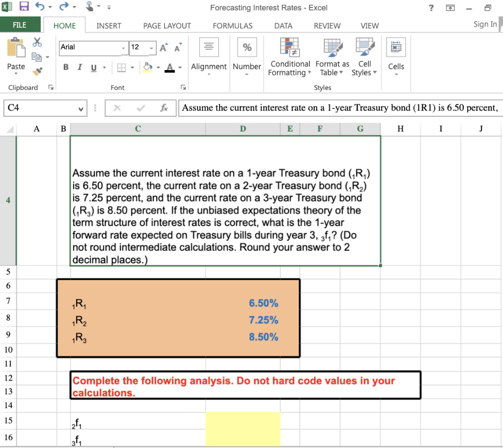Image resolution: width=503 pixels, height=448 pixels.
Task: Click the Cancel X in formula bar
Action: point(117,108)
